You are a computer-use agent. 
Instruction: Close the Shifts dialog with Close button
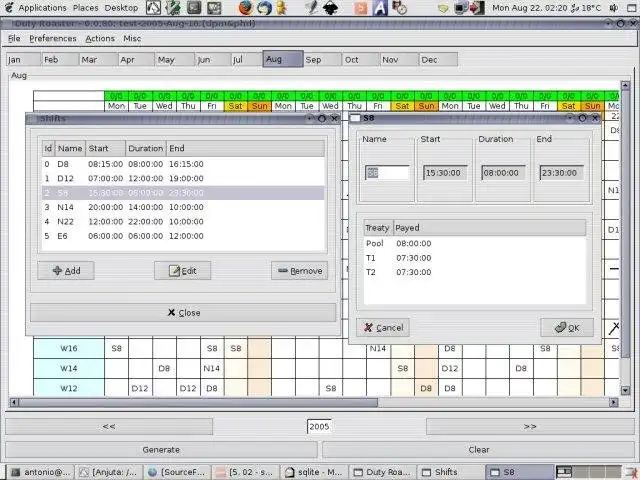(183, 313)
